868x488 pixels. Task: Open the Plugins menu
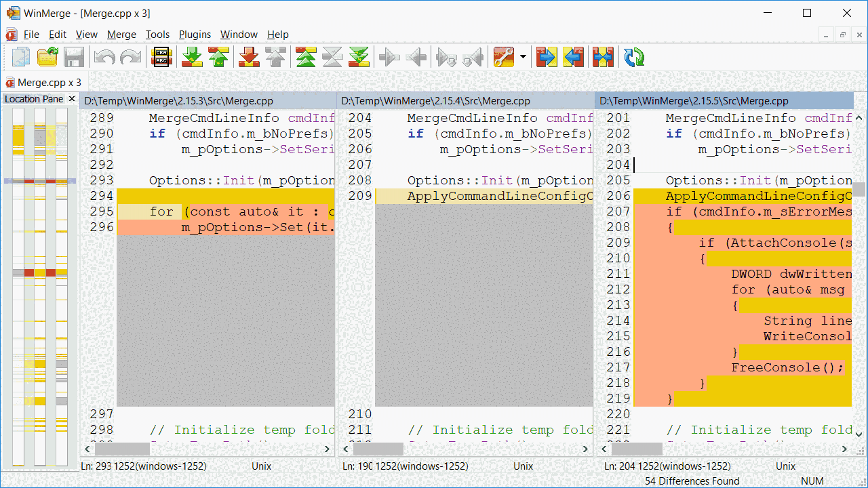tap(195, 35)
